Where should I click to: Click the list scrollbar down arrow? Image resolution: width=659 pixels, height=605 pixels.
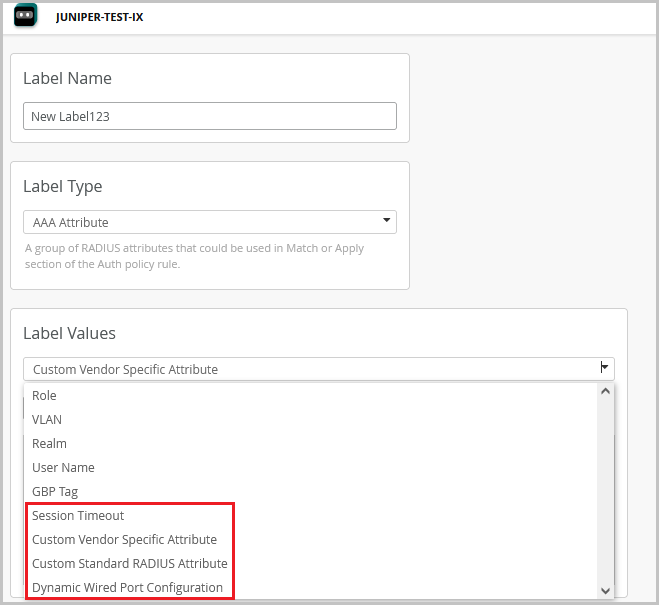[605, 591]
